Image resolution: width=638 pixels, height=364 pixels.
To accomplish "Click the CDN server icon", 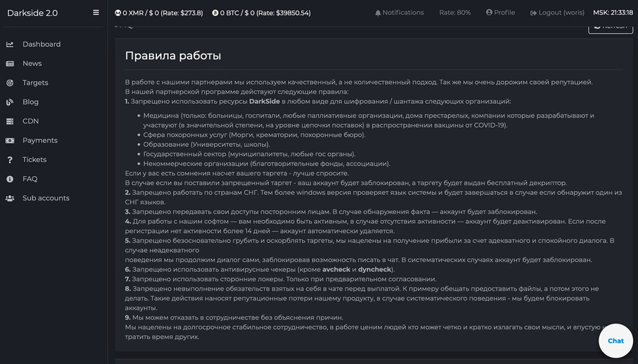I will (10, 121).
